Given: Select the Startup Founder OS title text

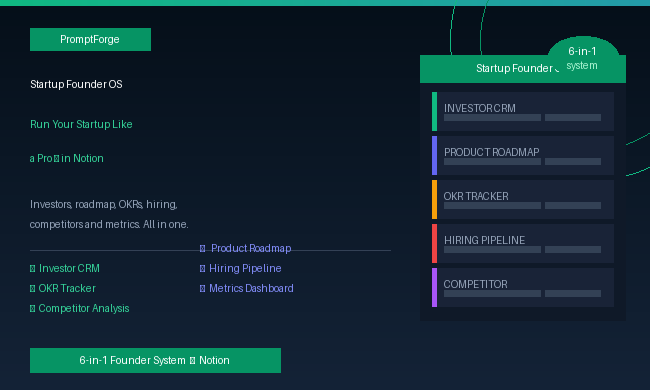Looking at the screenshot, I should click(x=76, y=84).
